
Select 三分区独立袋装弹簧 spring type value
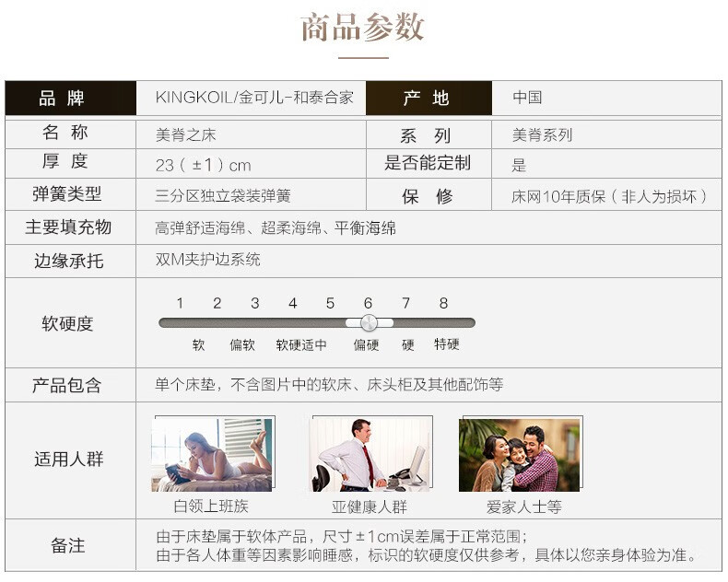coord(223,196)
